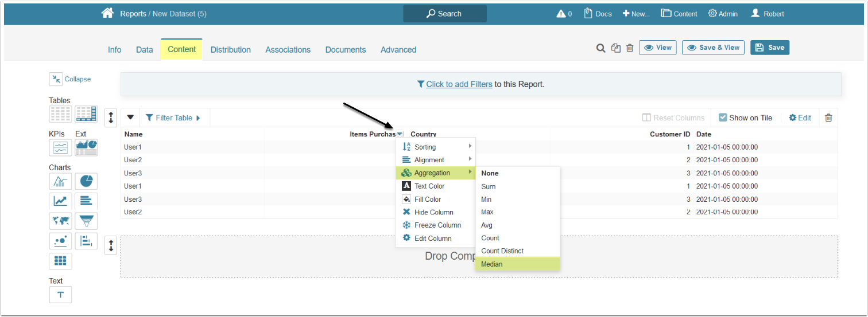Expand the Aggregation submenu
868x317 pixels.
pyautogui.click(x=436, y=173)
